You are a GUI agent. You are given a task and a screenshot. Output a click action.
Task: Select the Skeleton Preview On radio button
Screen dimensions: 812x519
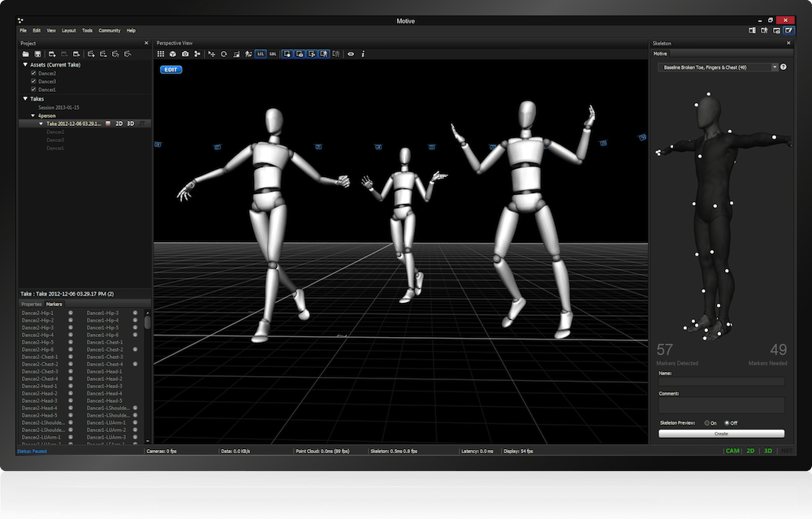[708, 422]
